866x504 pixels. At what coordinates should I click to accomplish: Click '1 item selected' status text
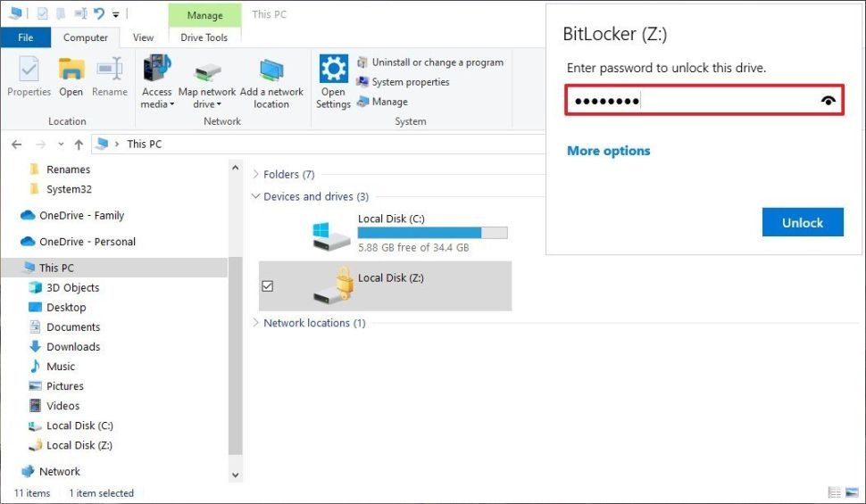tap(101, 493)
